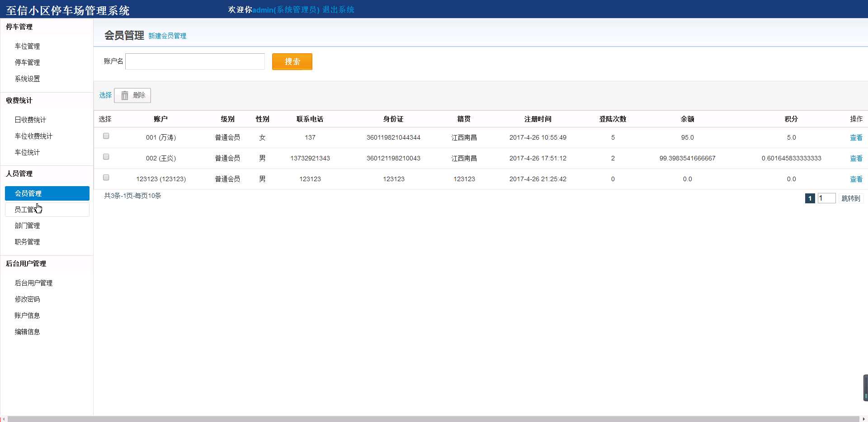This screenshot has width=868, height=422.
Task: Click registration time 2017-4-26 21:25:42
Action: click(x=538, y=179)
